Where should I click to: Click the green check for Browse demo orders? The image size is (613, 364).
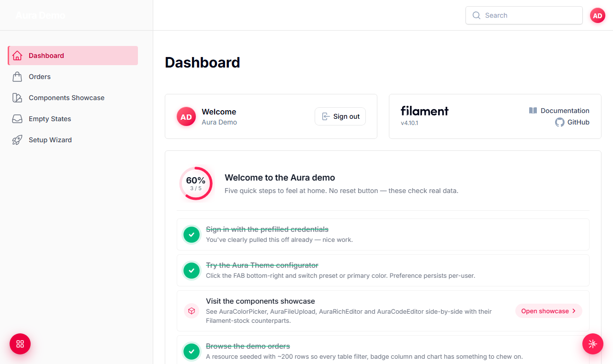[x=192, y=352]
